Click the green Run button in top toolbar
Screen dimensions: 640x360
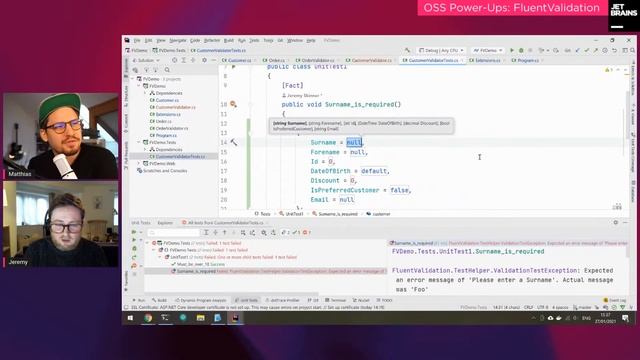point(512,50)
